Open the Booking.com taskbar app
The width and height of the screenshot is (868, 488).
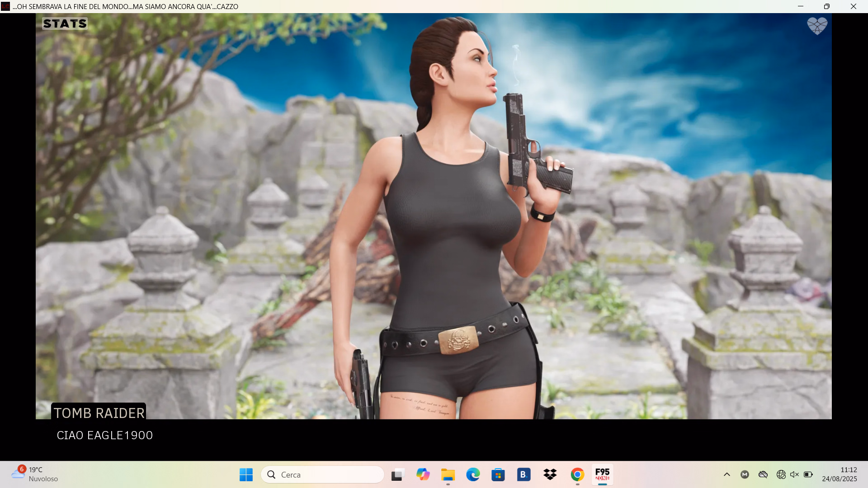pos(524,474)
